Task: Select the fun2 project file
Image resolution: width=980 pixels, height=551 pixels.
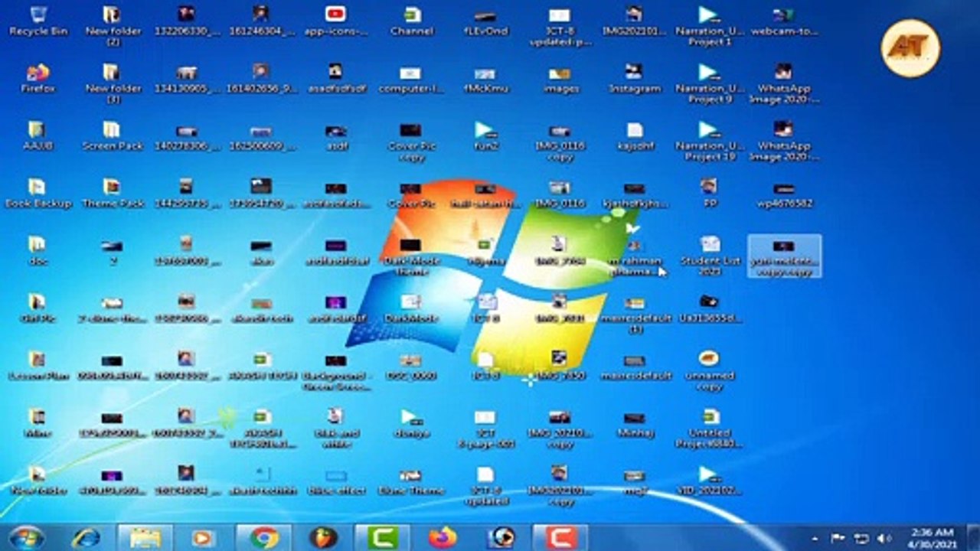Action: point(485,136)
